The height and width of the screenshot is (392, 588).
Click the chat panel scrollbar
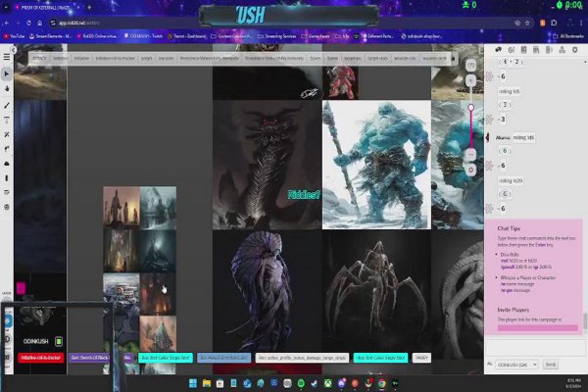click(x=585, y=320)
